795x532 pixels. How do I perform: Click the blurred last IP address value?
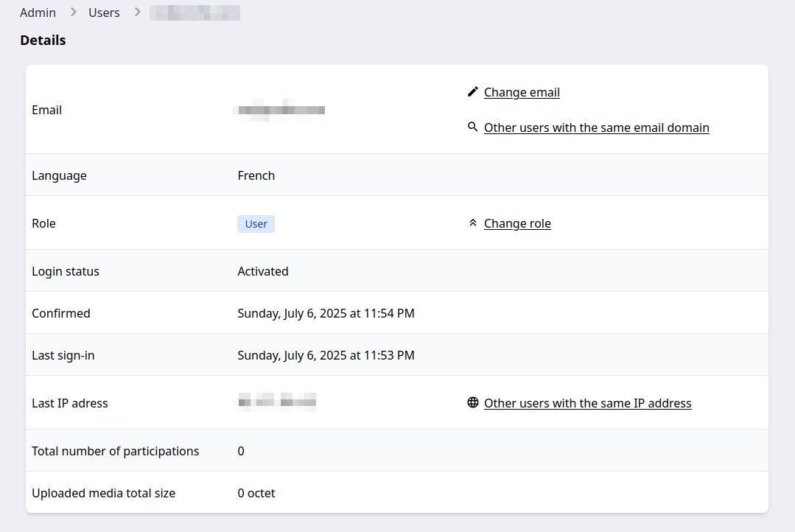[x=276, y=403]
